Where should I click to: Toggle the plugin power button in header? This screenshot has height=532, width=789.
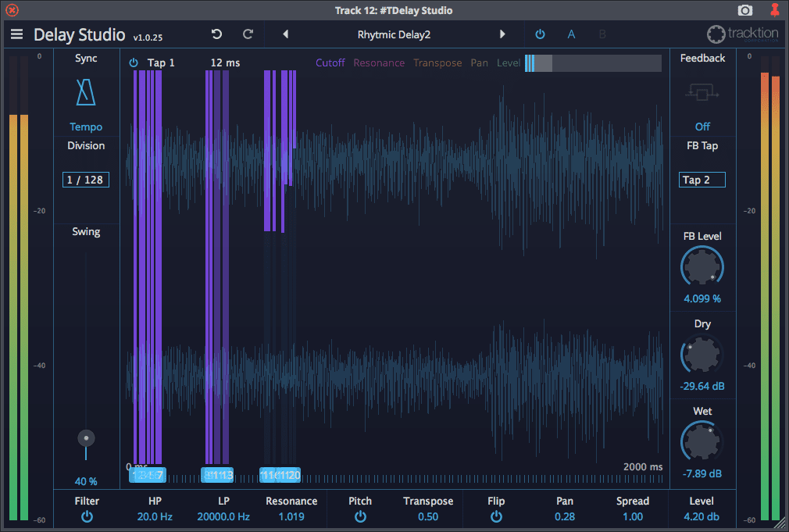click(540, 34)
